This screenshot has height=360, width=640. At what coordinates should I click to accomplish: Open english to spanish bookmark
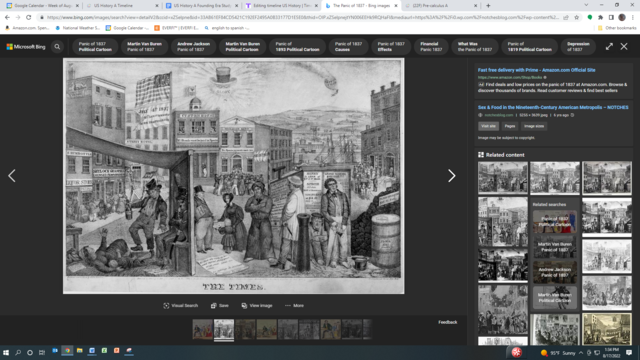click(227, 28)
